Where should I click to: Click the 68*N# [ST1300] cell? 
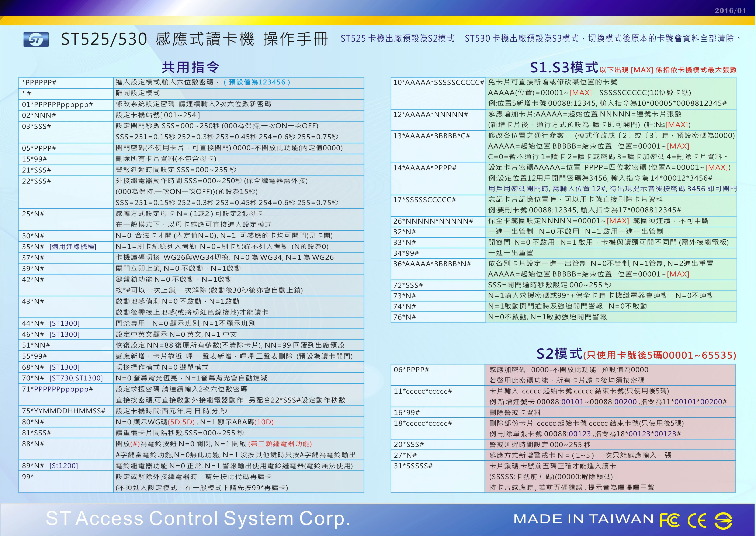point(66,367)
